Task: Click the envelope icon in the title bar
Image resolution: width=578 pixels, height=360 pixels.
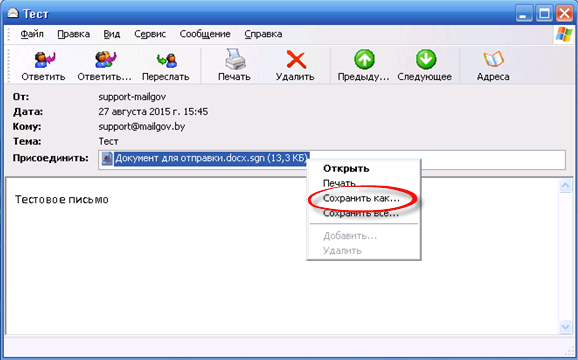Action: tap(13, 14)
